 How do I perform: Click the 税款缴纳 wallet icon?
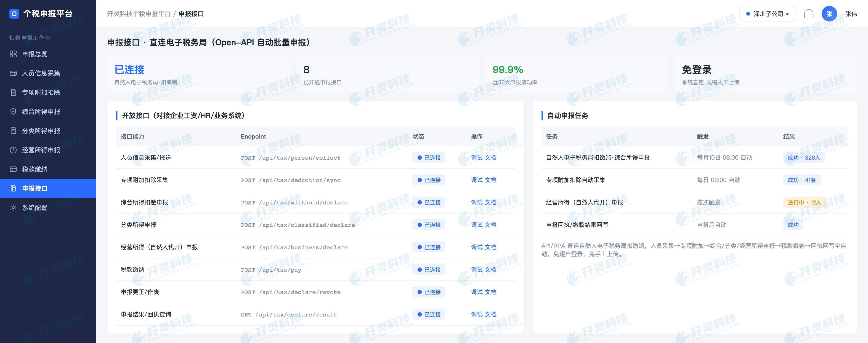click(x=13, y=169)
